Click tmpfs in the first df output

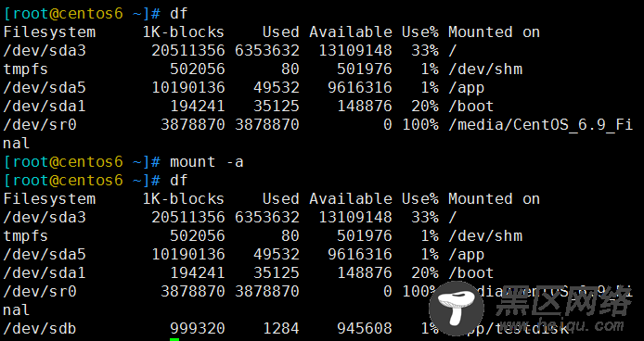click(25, 69)
